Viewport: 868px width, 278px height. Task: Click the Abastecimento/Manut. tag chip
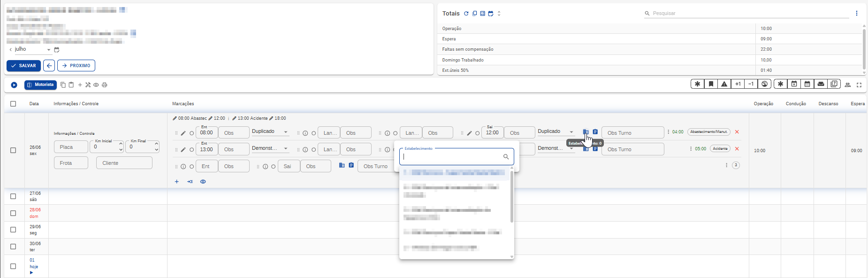point(709,132)
